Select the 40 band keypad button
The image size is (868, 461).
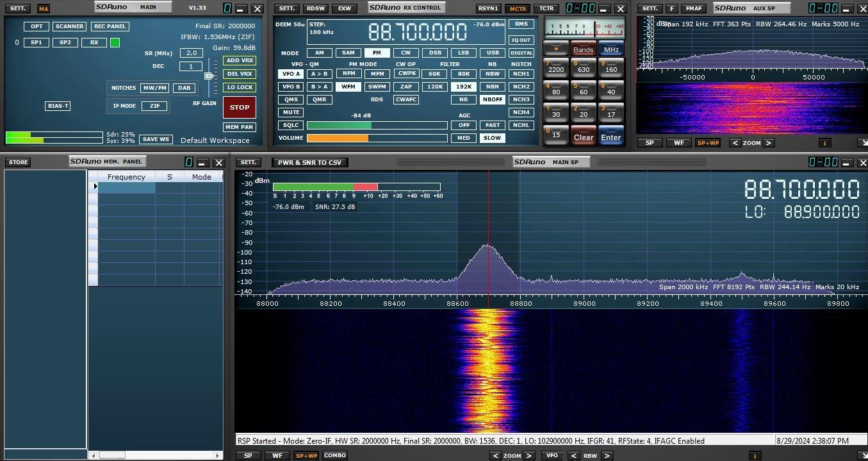pyautogui.click(x=611, y=90)
